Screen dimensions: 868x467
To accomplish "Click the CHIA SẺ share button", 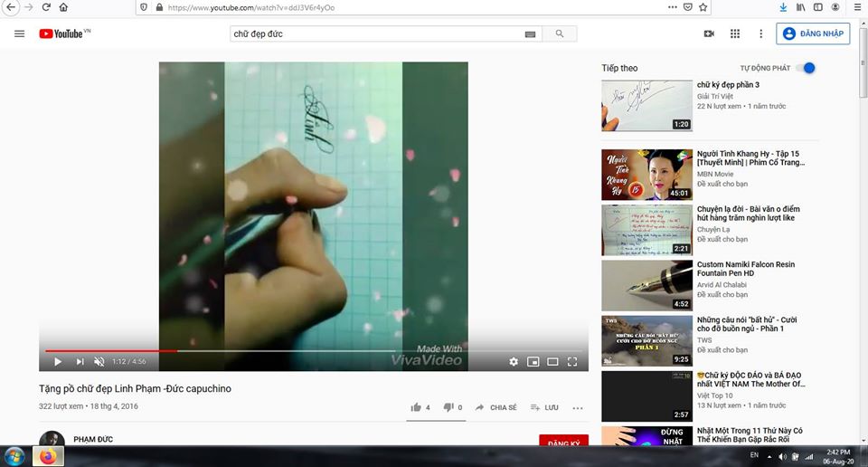I will point(496,407).
